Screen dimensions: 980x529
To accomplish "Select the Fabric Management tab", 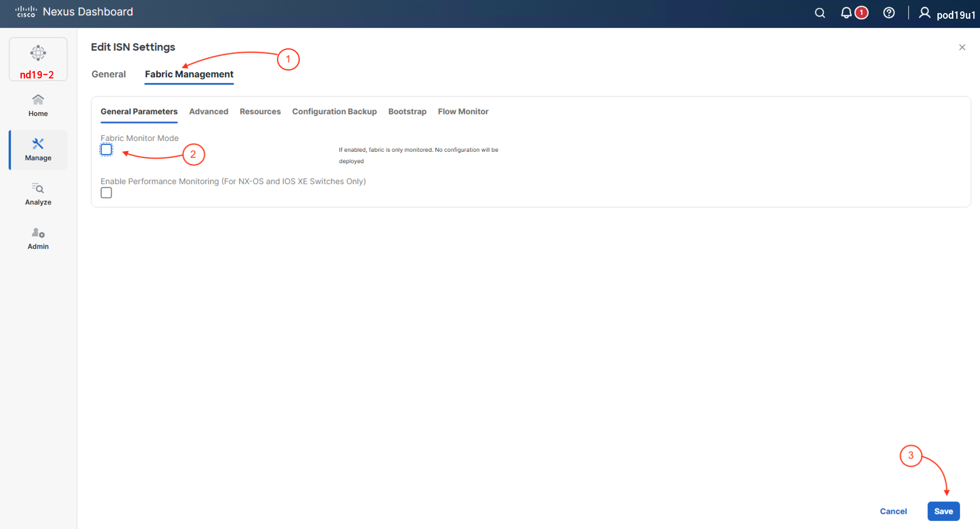I will 189,74.
